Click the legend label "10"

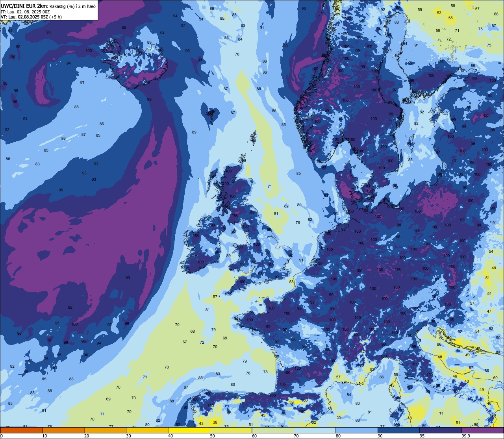(x=44, y=436)
